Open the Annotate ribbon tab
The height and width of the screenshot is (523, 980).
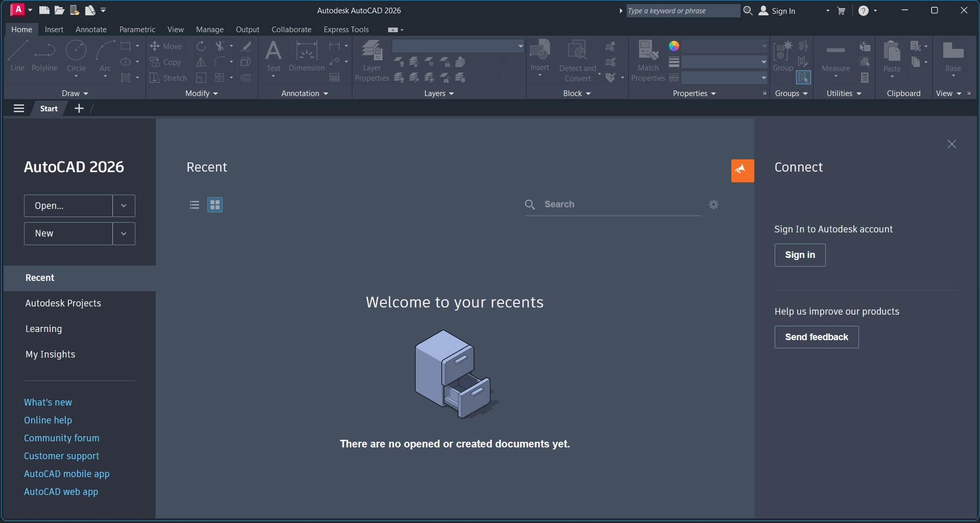click(91, 30)
